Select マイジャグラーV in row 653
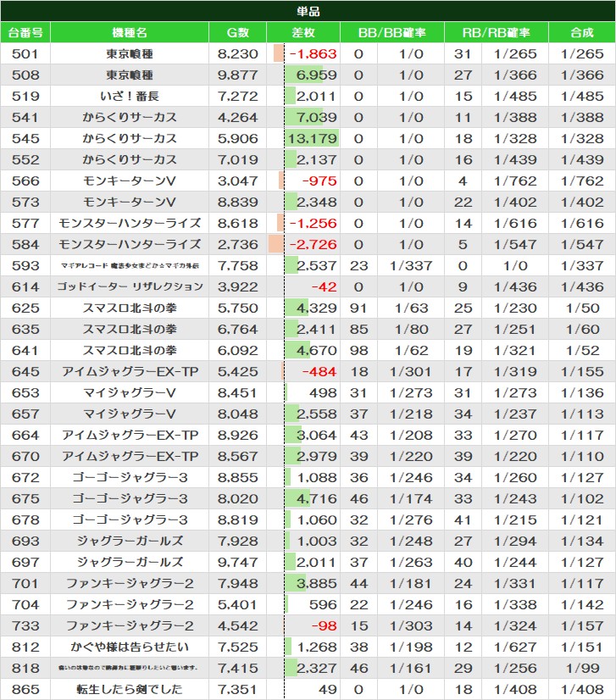 [130, 393]
